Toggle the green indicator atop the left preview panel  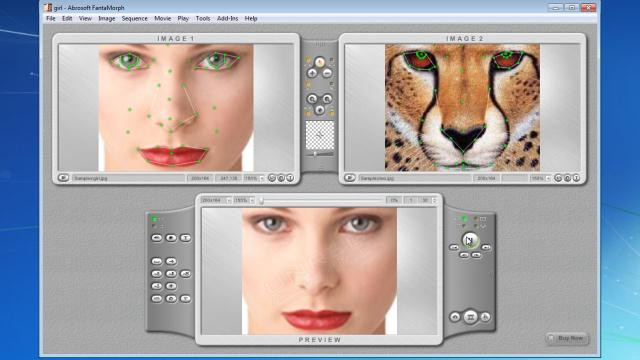point(154,219)
